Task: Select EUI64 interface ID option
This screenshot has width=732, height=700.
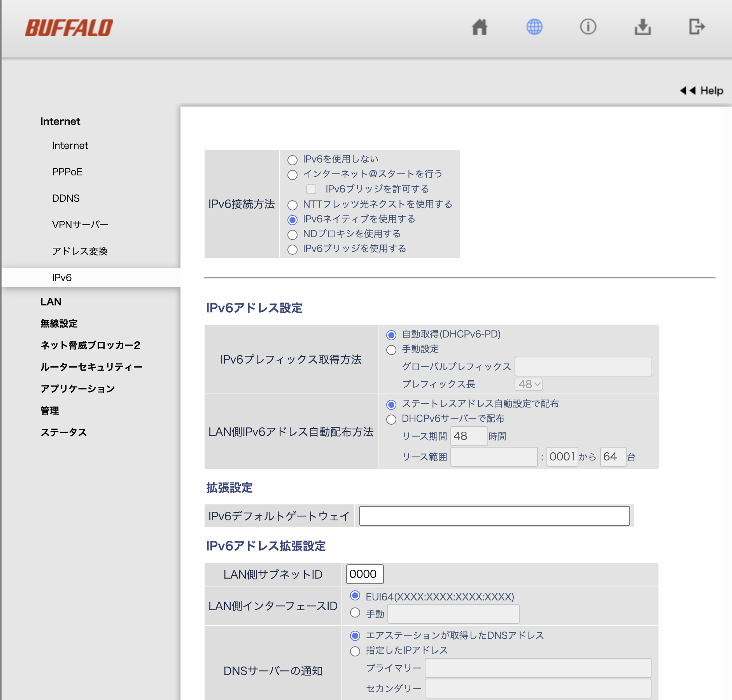Action: [355, 595]
